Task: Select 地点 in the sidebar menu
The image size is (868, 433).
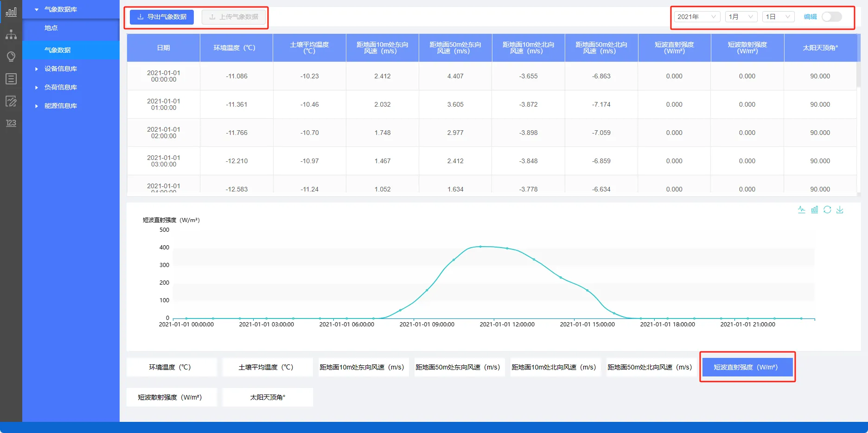Action: pyautogui.click(x=71, y=28)
